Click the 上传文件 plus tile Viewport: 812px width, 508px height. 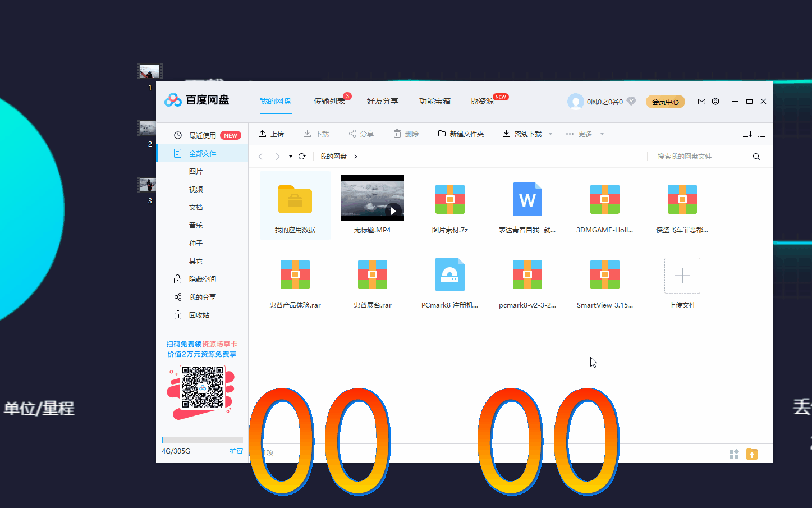[682, 276]
